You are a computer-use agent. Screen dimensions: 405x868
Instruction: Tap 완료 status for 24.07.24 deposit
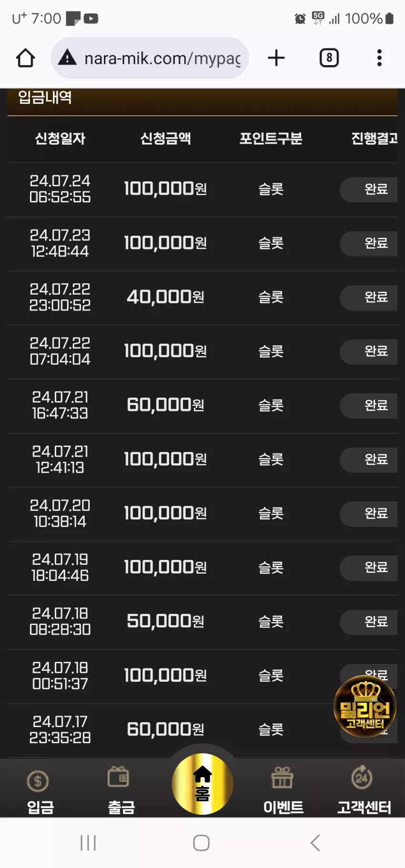(x=369, y=190)
